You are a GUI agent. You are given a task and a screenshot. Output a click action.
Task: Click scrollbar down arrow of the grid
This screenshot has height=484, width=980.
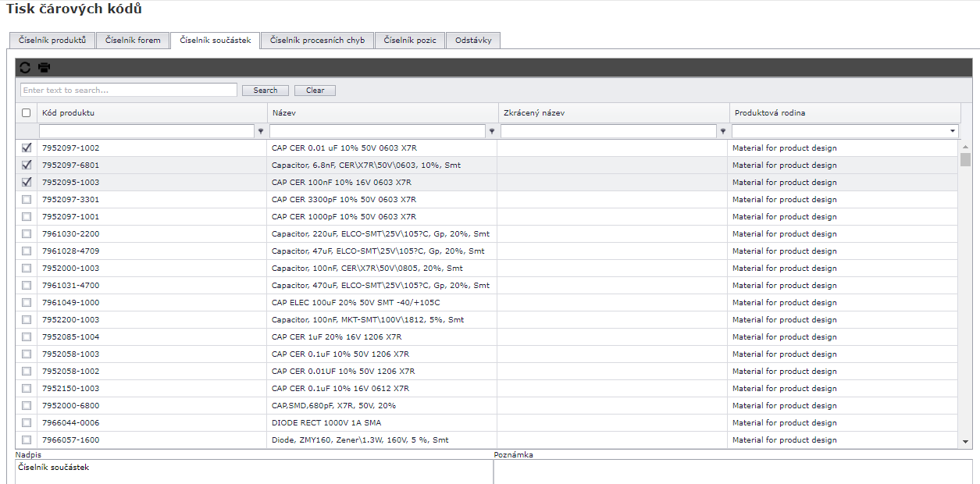point(966,441)
